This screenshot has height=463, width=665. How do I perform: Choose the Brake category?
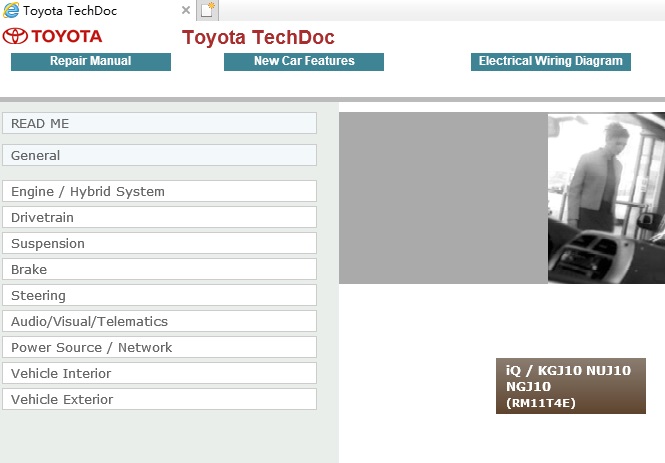point(159,269)
